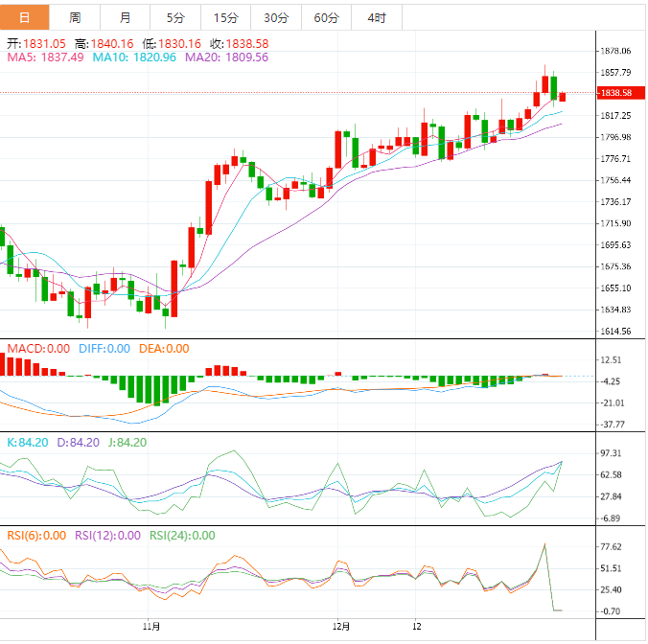The image size is (648, 644).
Task: Switch to the 5分 timeframe tab
Action: coord(175,17)
